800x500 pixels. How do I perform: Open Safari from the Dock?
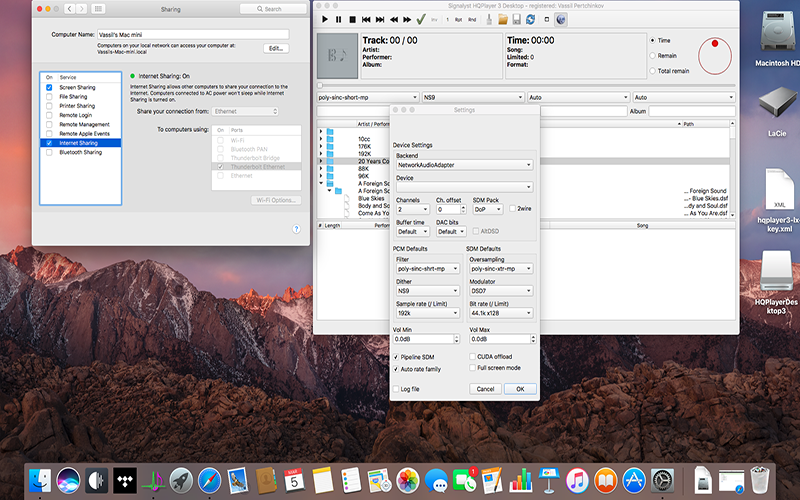[210, 481]
